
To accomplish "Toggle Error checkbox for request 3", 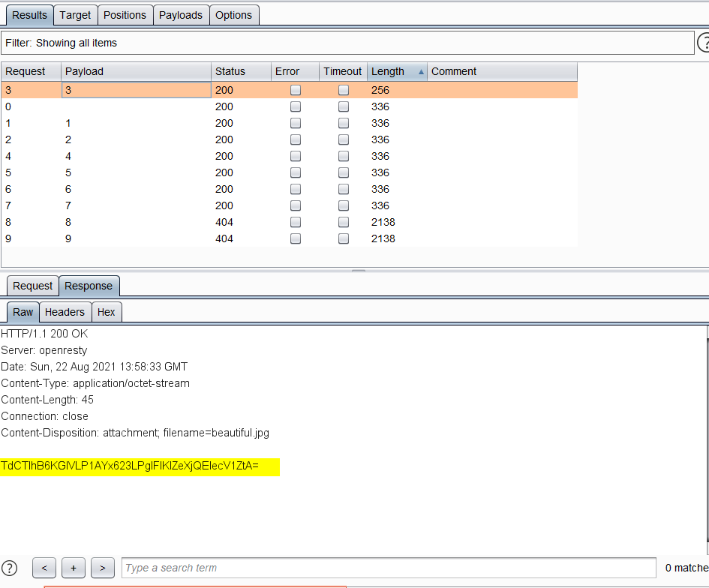I will point(296,90).
